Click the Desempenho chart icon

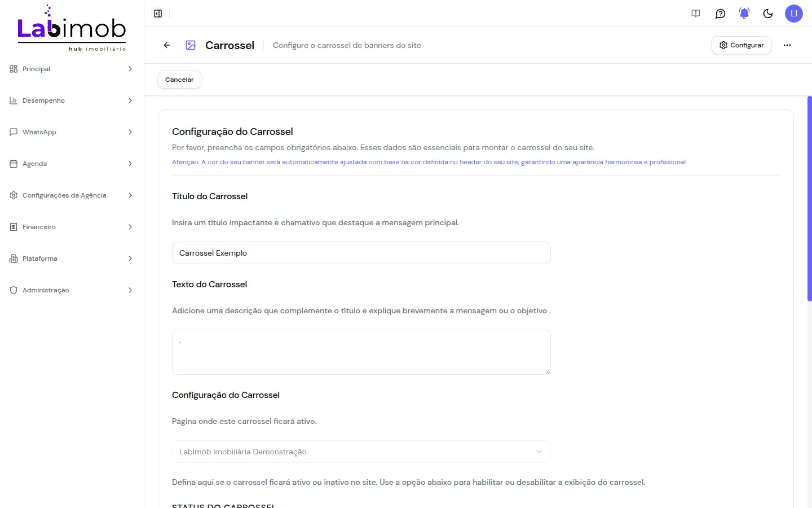point(14,100)
